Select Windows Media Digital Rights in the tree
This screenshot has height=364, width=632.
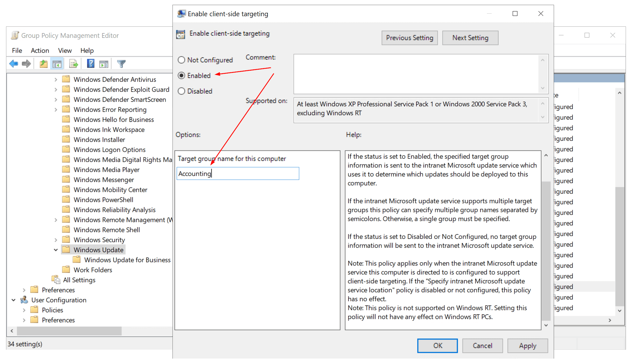click(x=123, y=159)
